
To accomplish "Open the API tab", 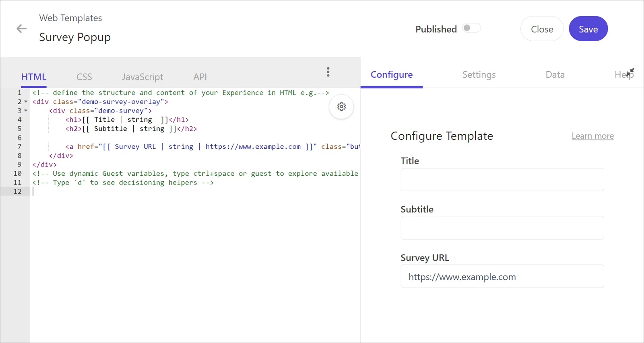I will click(200, 77).
